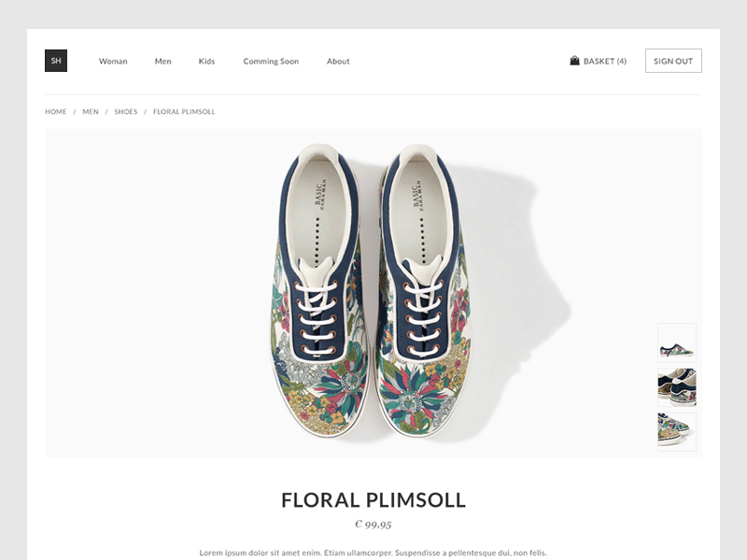Image resolution: width=747 pixels, height=560 pixels.
Task: Open the shopping basket icon
Action: coord(573,60)
